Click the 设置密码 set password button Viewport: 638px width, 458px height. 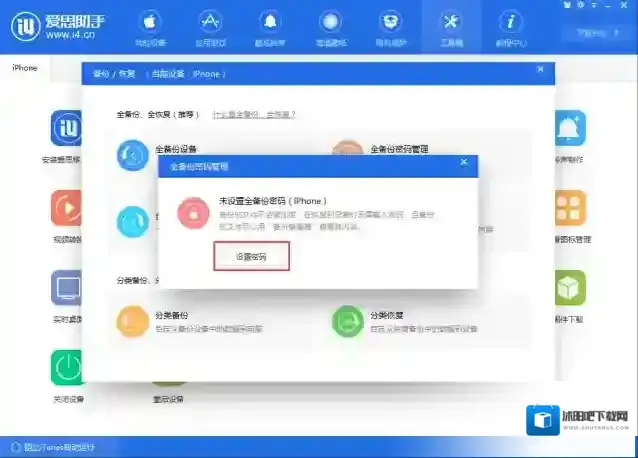pos(251,256)
